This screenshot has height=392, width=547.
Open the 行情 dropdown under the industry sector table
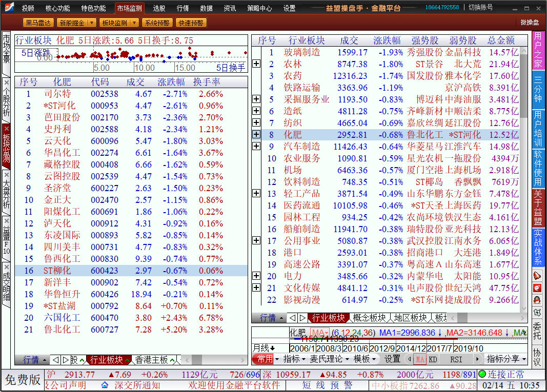coord(281,318)
